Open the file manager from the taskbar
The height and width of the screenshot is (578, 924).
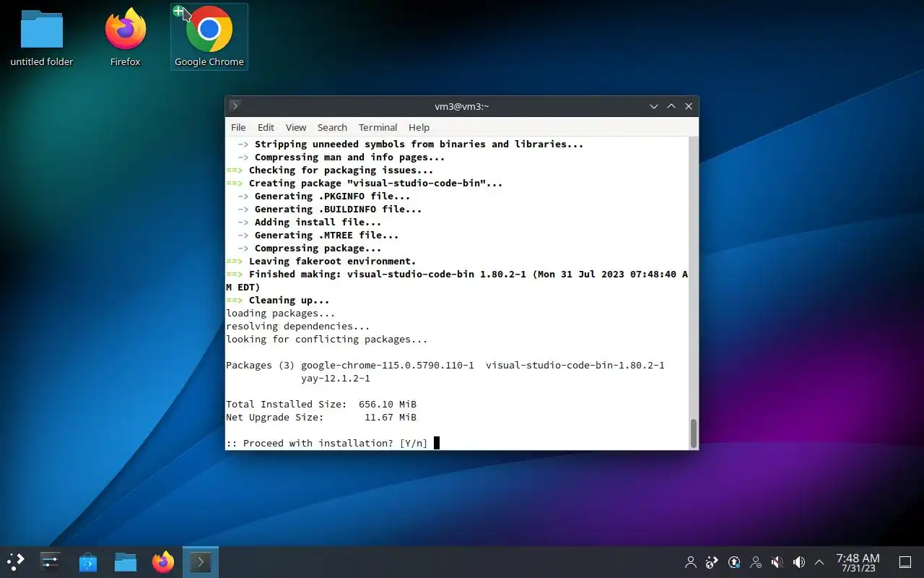pos(126,561)
